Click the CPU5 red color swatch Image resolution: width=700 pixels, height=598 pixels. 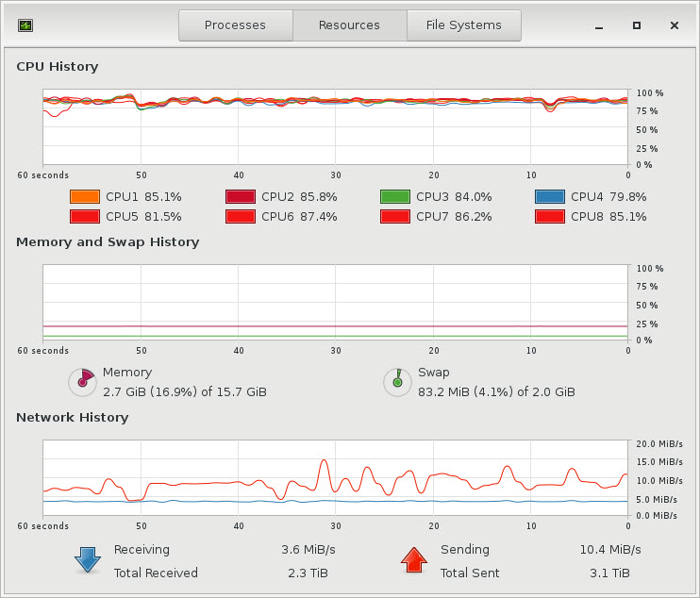[x=85, y=216]
